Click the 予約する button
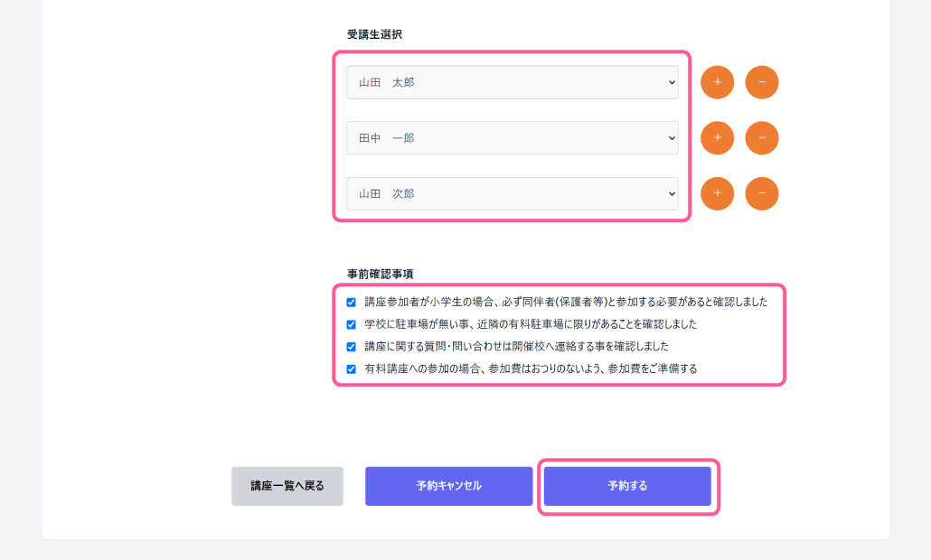The height and width of the screenshot is (560, 931). coord(627,486)
